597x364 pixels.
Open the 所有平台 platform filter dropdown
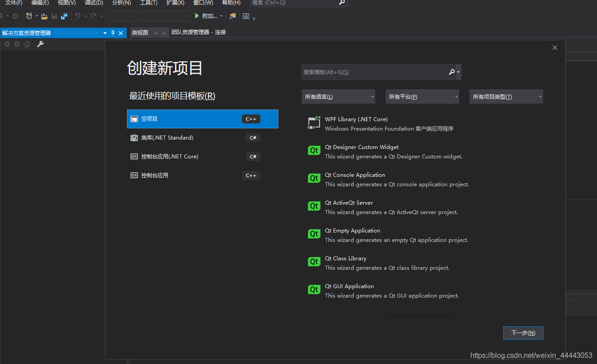pos(422,96)
